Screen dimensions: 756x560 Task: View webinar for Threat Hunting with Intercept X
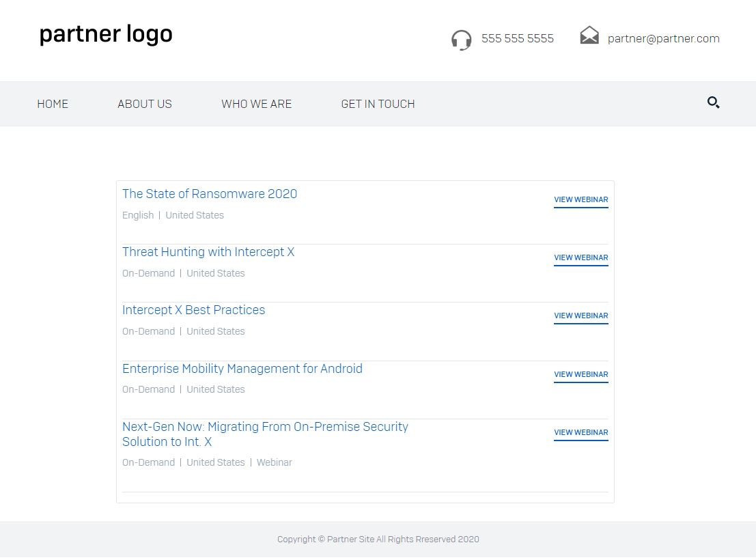click(x=581, y=257)
